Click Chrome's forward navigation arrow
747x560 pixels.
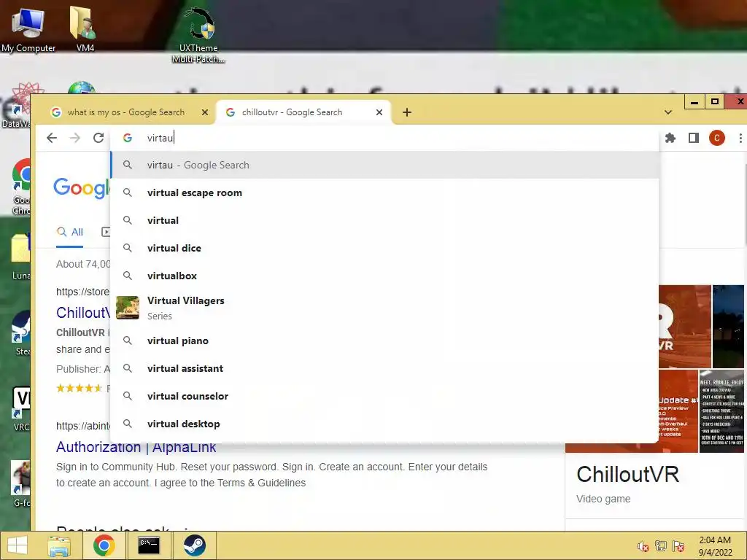click(x=75, y=138)
